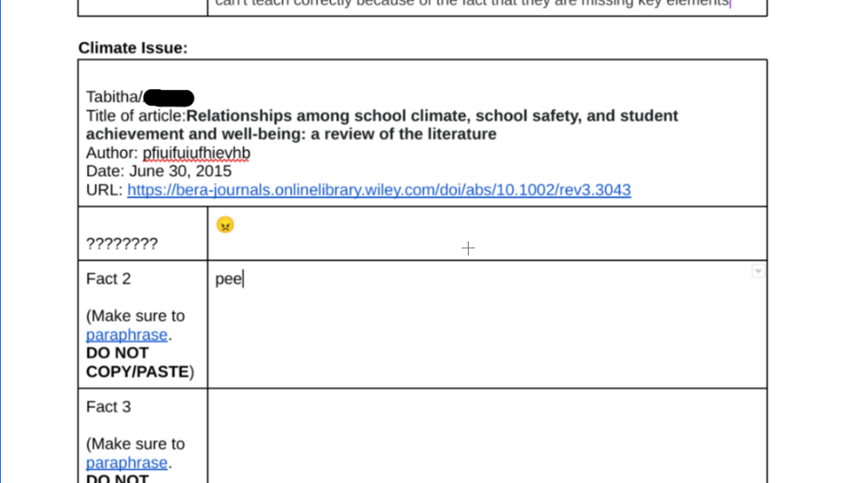Image resolution: width=868 pixels, height=483 pixels.
Task: Click the paraphrase link under Fact 3
Action: click(x=127, y=462)
